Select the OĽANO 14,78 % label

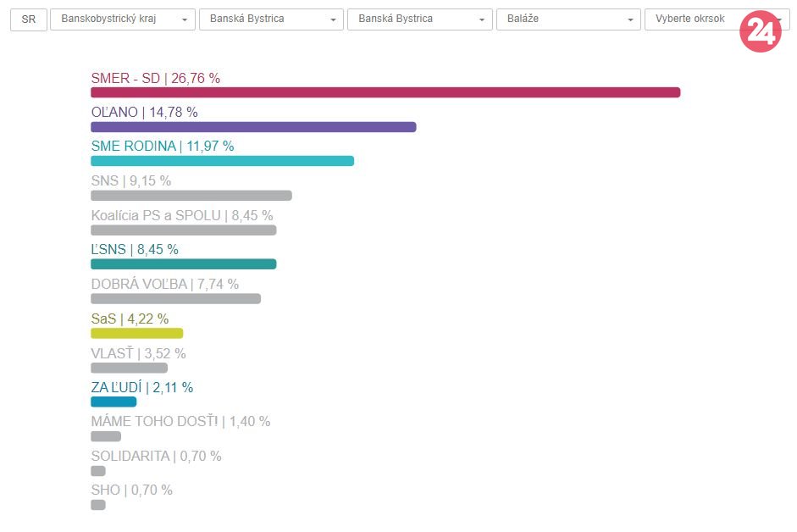click(144, 112)
